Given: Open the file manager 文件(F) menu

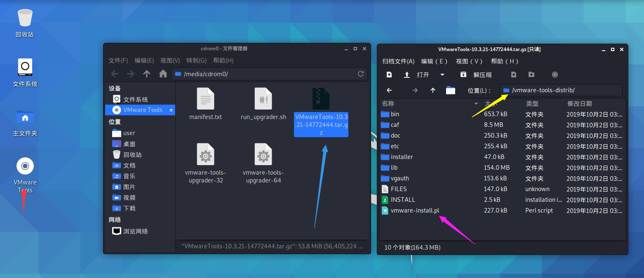Looking at the screenshot, I should [x=118, y=61].
